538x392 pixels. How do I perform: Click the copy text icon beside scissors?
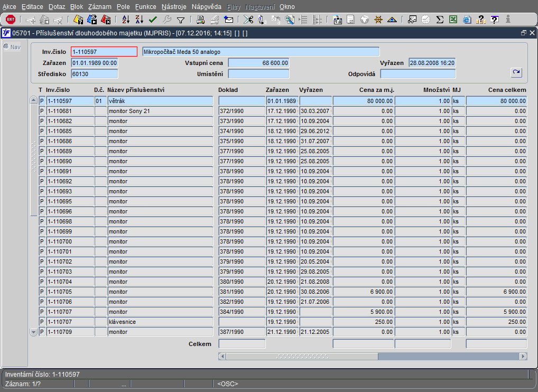262,20
